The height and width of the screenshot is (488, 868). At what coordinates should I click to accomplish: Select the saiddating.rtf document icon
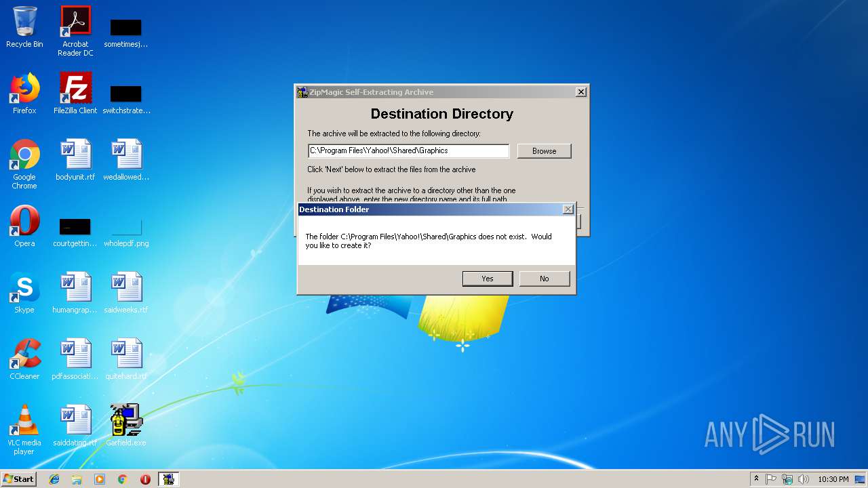click(75, 426)
